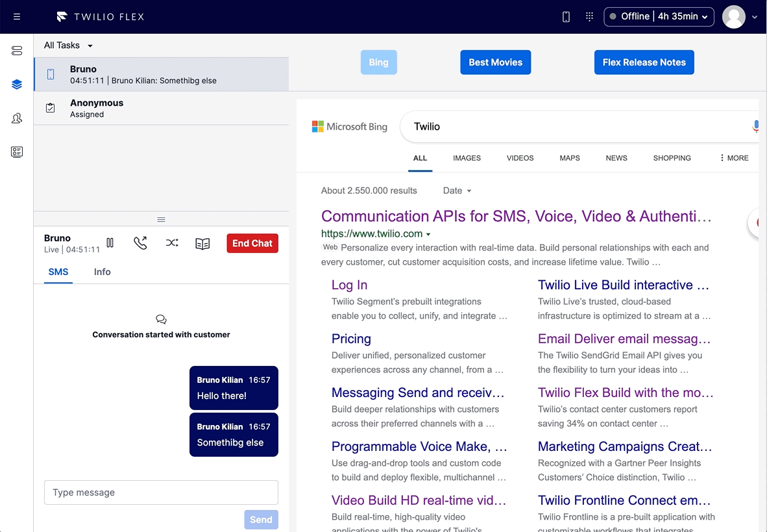
Task: Expand the All Tasks filter dropdown
Action: tap(67, 45)
